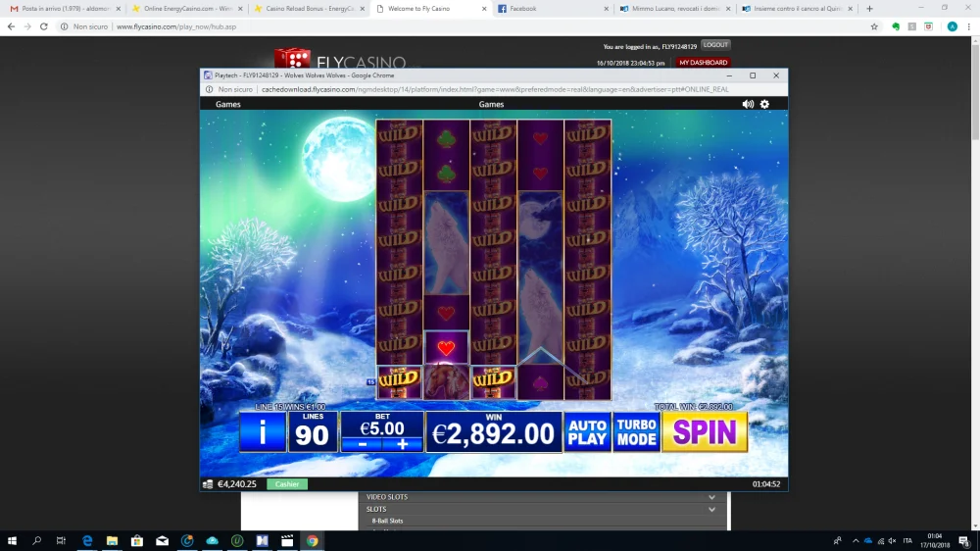
Task: Click the game popup window URL
Action: (495, 89)
